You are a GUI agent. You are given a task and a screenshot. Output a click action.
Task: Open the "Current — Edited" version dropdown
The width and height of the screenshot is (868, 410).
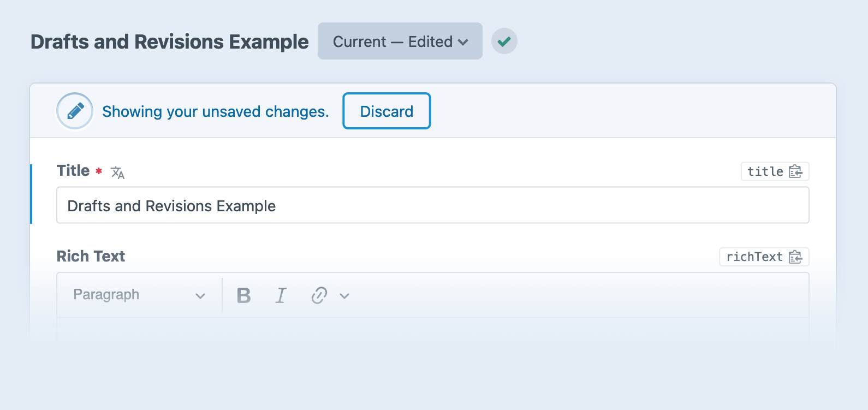pyautogui.click(x=400, y=41)
